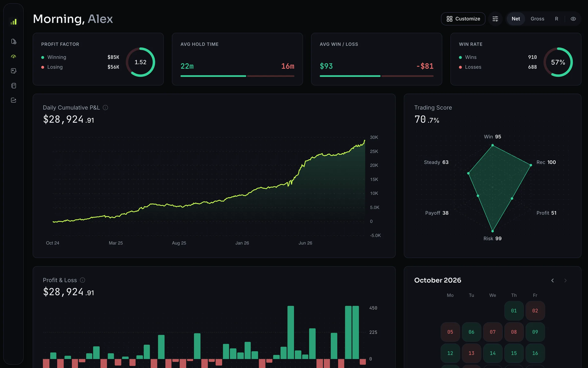The image size is (588, 368).
Task: Click the Steady 63 radar label
Action: point(436,162)
